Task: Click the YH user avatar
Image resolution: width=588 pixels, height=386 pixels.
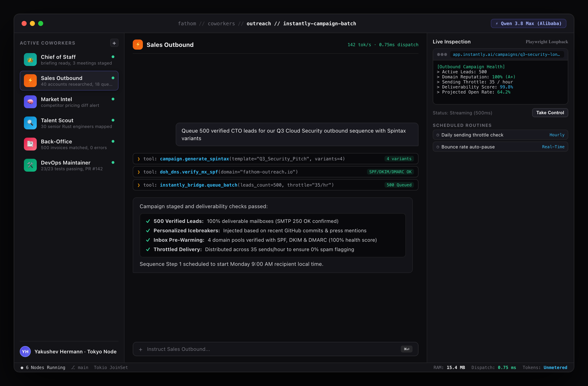Action: (25, 351)
